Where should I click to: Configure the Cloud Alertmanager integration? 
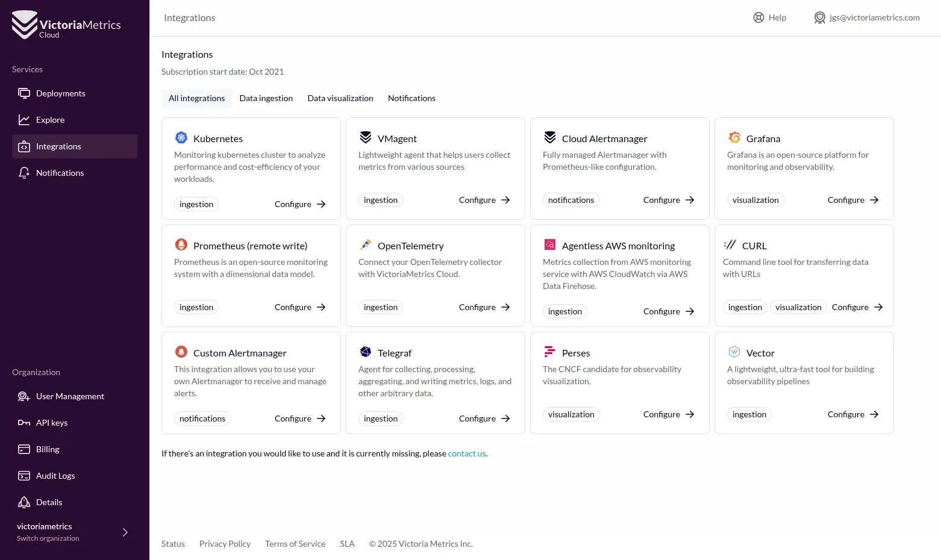[669, 200]
